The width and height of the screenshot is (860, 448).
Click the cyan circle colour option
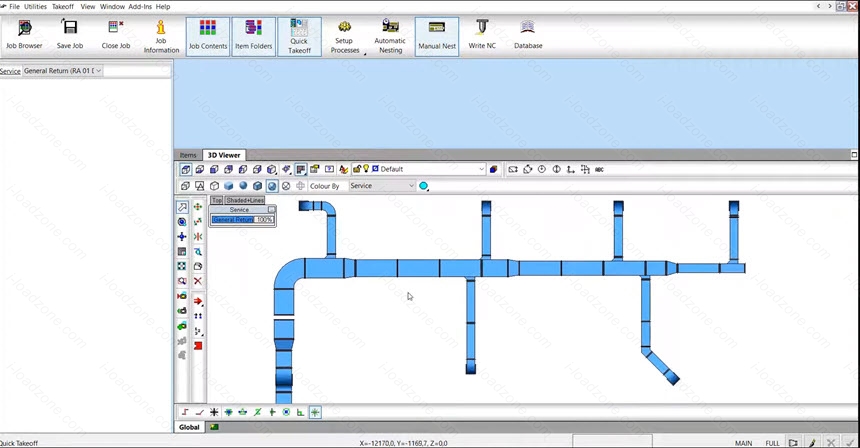[423, 186]
